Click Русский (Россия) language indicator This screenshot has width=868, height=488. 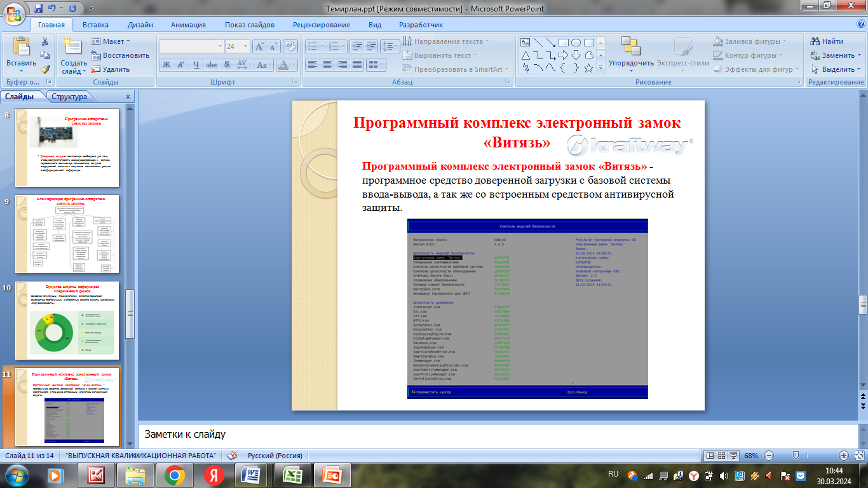[x=275, y=456]
